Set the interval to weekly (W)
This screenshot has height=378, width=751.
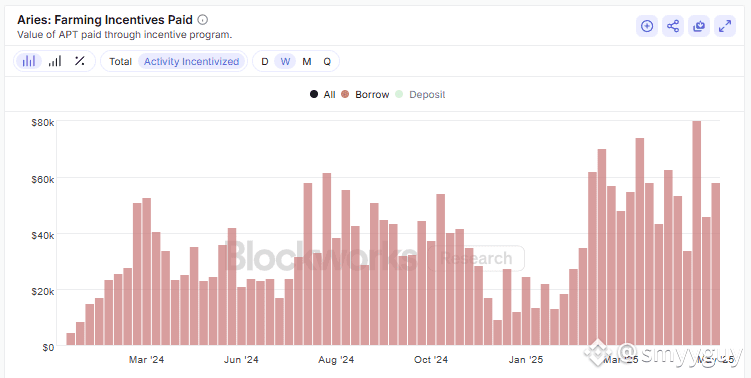pyautogui.click(x=285, y=61)
